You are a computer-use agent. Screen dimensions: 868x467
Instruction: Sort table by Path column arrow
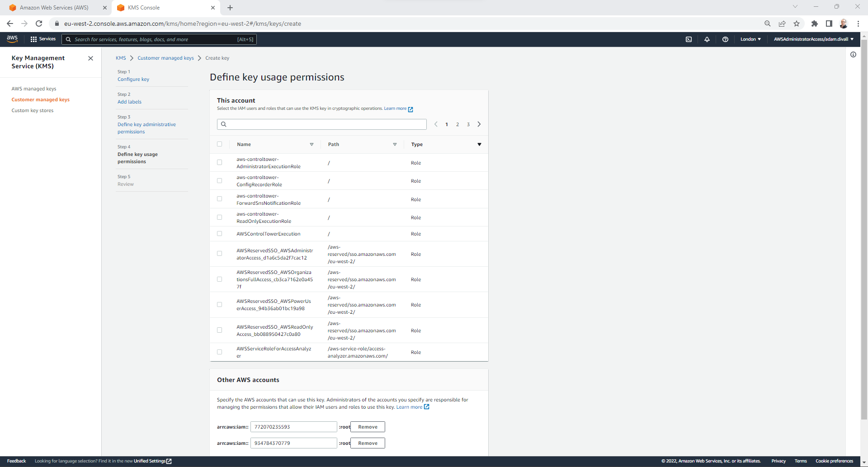click(395, 145)
